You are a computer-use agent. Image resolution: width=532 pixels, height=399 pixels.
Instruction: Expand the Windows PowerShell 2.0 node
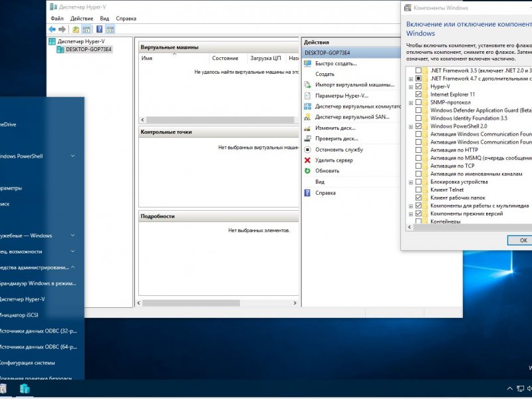[411, 126]
